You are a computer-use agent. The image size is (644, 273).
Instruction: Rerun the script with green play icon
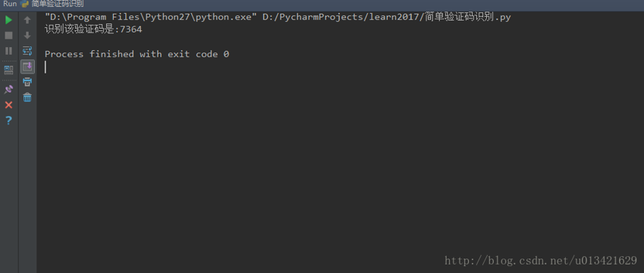[8, 20]
